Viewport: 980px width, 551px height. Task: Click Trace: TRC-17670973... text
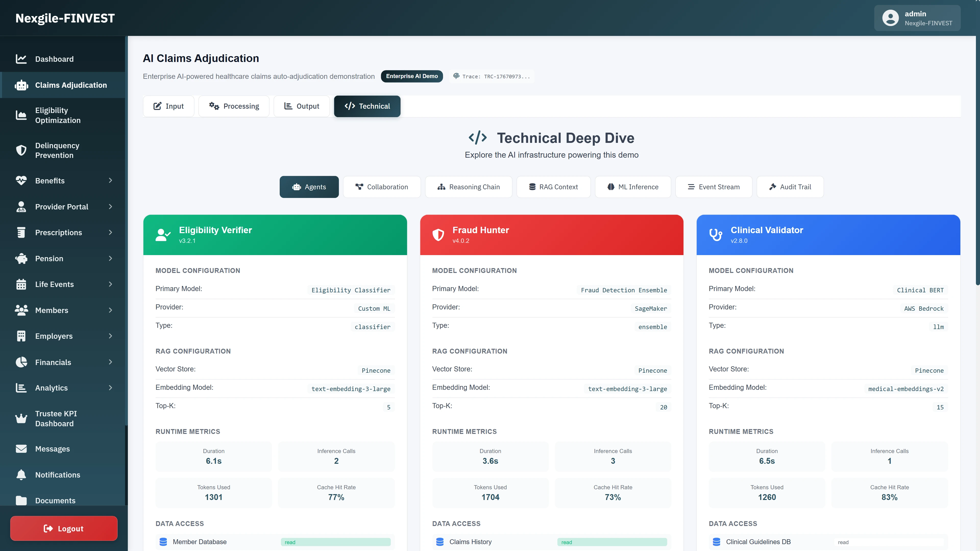tap(496, 77)
